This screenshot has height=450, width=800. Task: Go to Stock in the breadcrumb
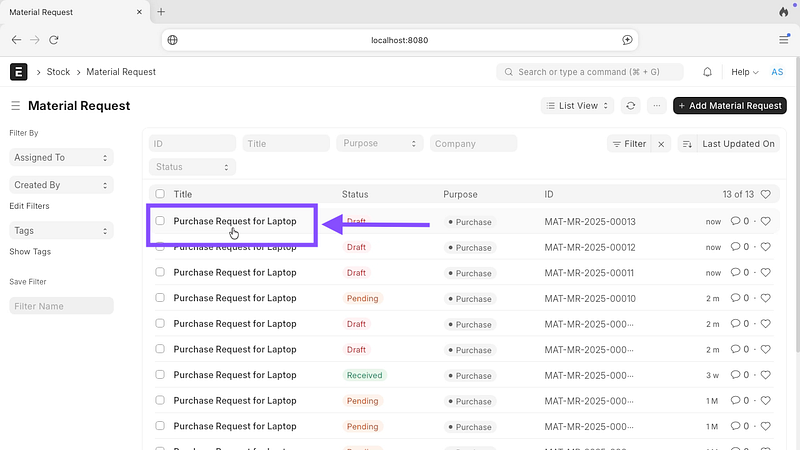pos(58,72)
